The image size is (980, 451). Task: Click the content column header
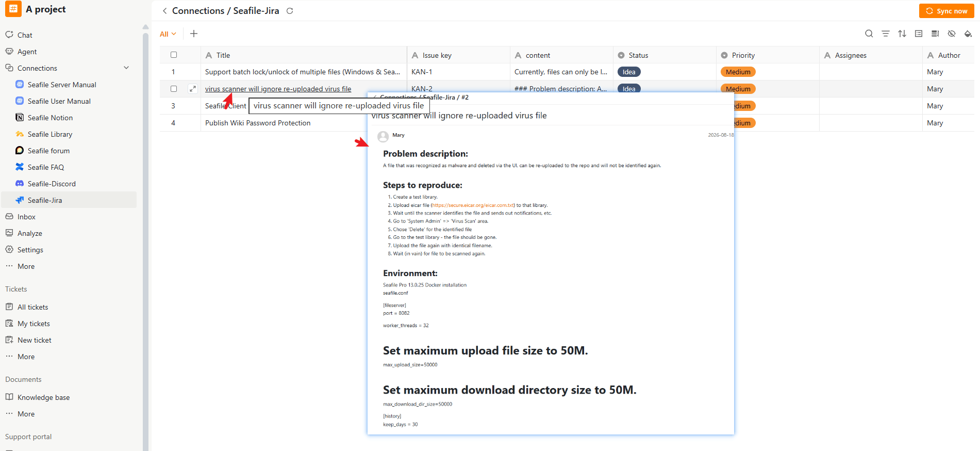coord(561,55)
